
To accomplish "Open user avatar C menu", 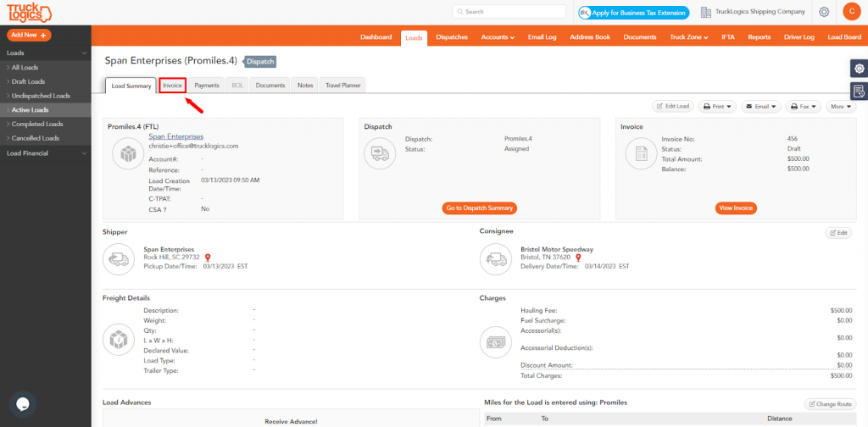I will (852, 12).
